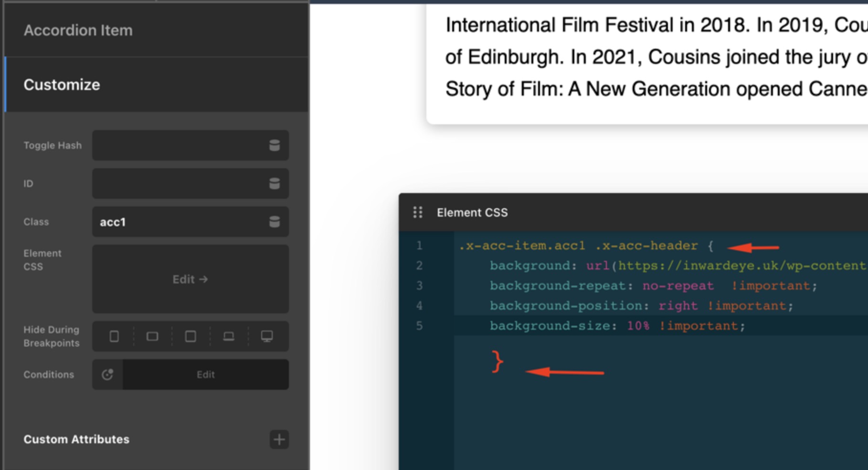Click into the ID input field
868x470 pixels.
point(179,183)
